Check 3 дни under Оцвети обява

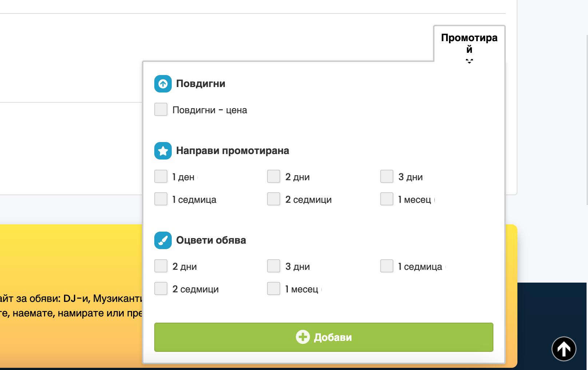pos(274,266)
